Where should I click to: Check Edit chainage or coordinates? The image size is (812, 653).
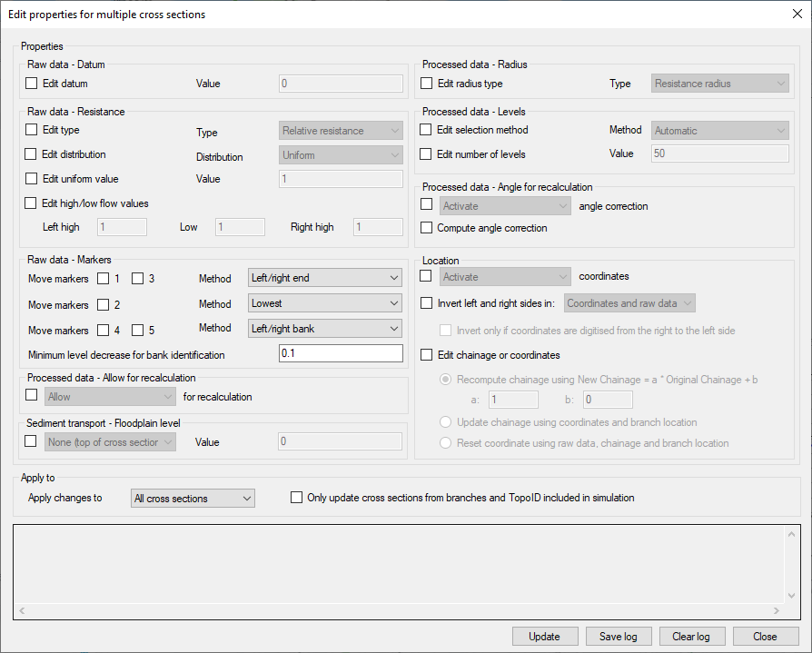[427, 355]
